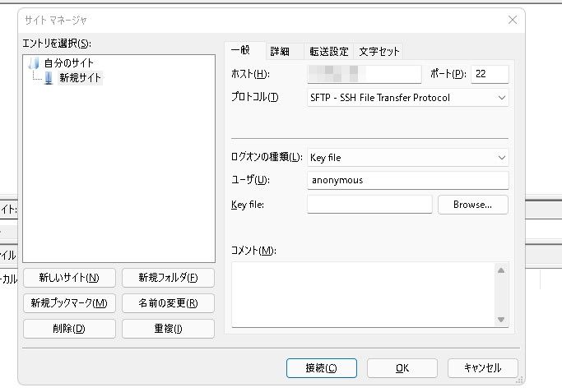Screen dimensions: 562x392
Task: Switch to the 詳細 tab
Action: click(280, 51)
